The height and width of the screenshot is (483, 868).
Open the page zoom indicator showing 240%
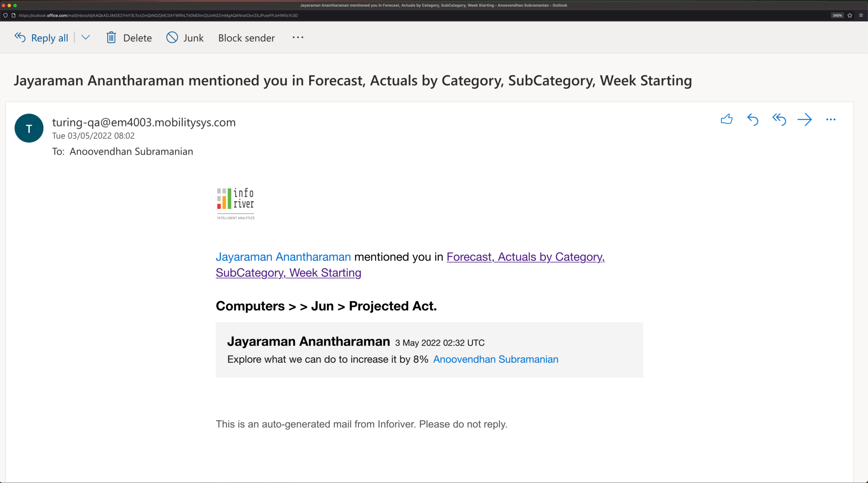[x=837, y=15]
